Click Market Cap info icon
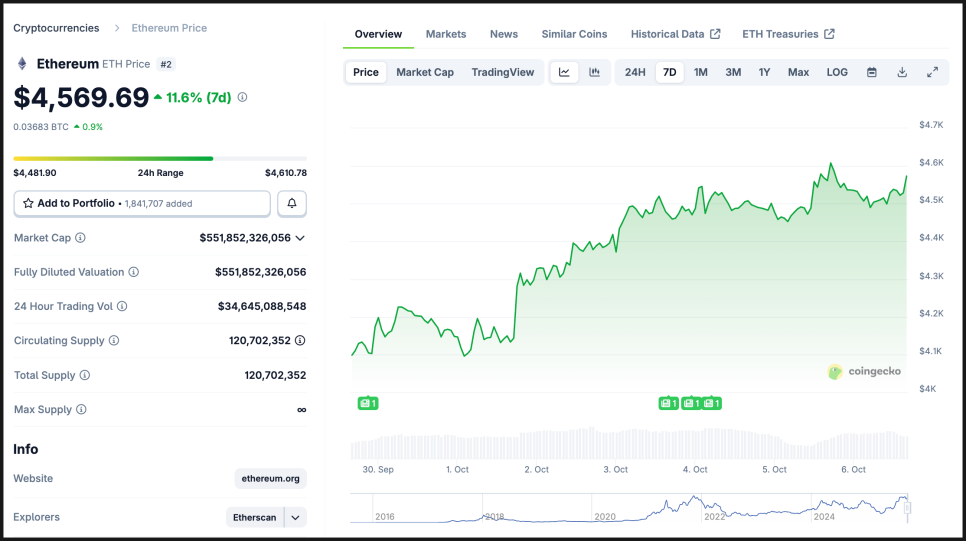This screenshot has height=541, width=966. click(81, 238)
